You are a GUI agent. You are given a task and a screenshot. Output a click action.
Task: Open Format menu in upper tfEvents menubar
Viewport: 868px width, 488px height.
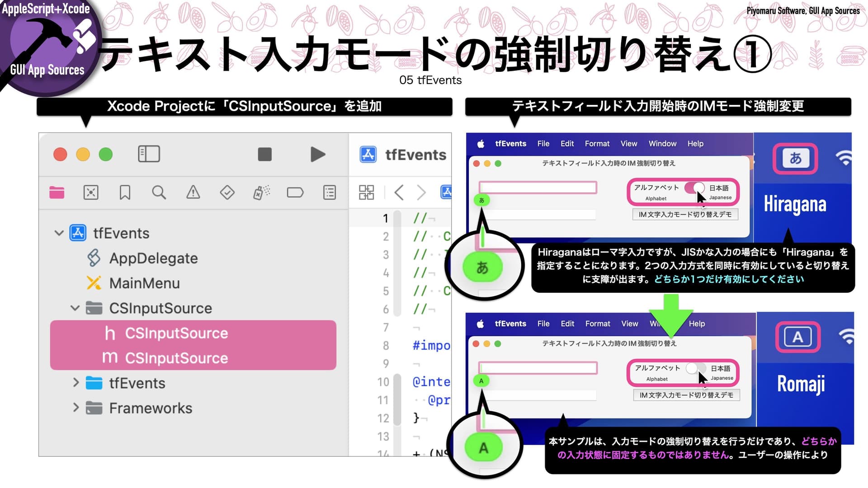[x=597, y=144]
